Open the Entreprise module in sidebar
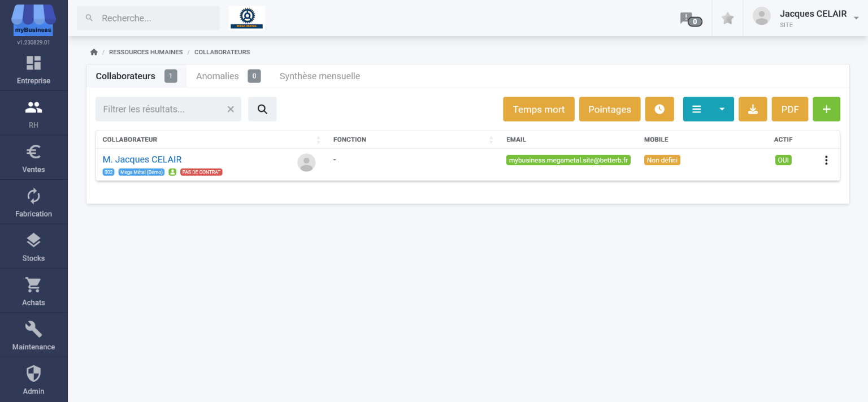 33,70
